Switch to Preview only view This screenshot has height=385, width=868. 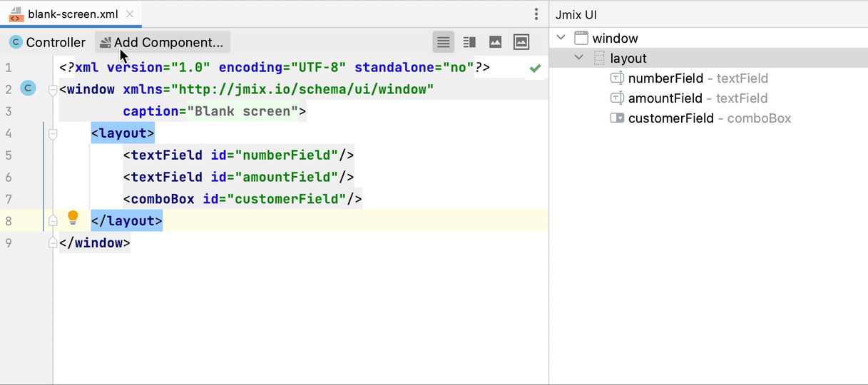click(495, 42)
